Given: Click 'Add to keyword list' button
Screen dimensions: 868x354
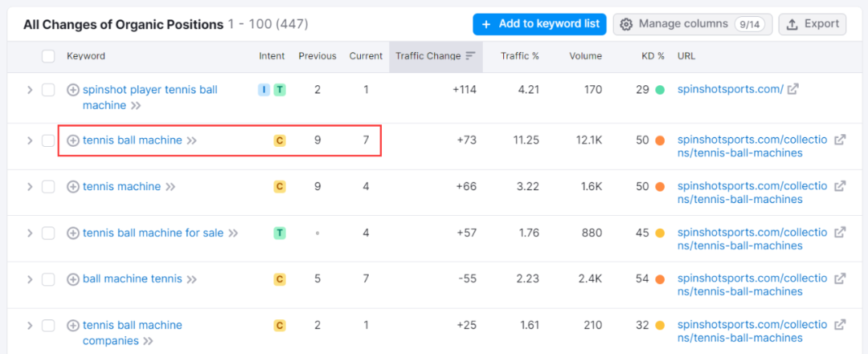Looking at the screenshot, I should pos(539,24).
